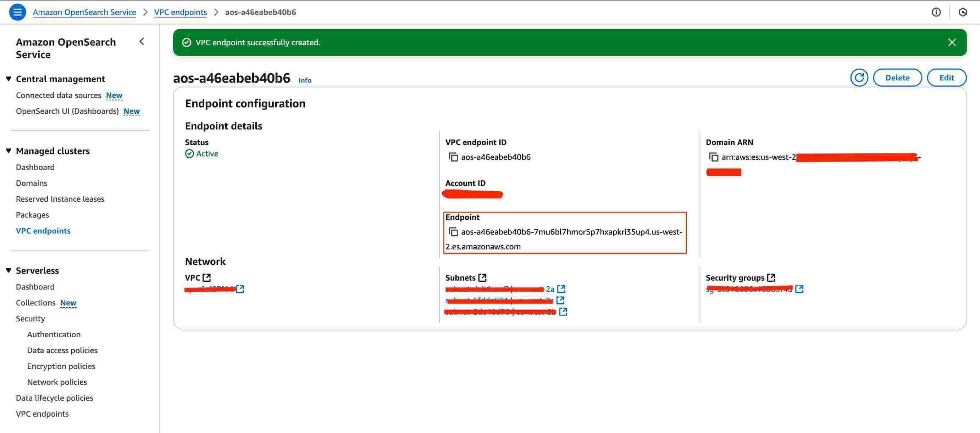This screenshot has width=980, height=433.
Task: Refresh the endpoint details
Action: (x=859, y=78)
